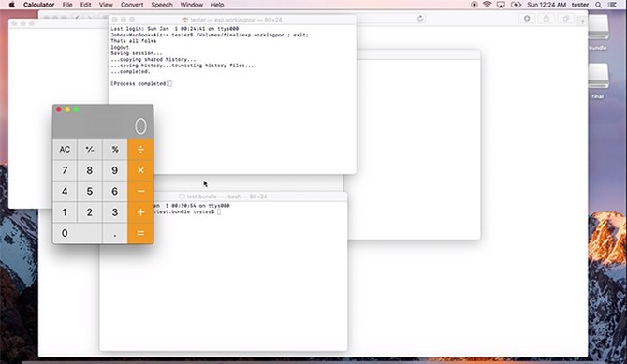Click the test.bundle tester$ prompt line
Viewport: 627px width, 364px height.
point(187,211)
